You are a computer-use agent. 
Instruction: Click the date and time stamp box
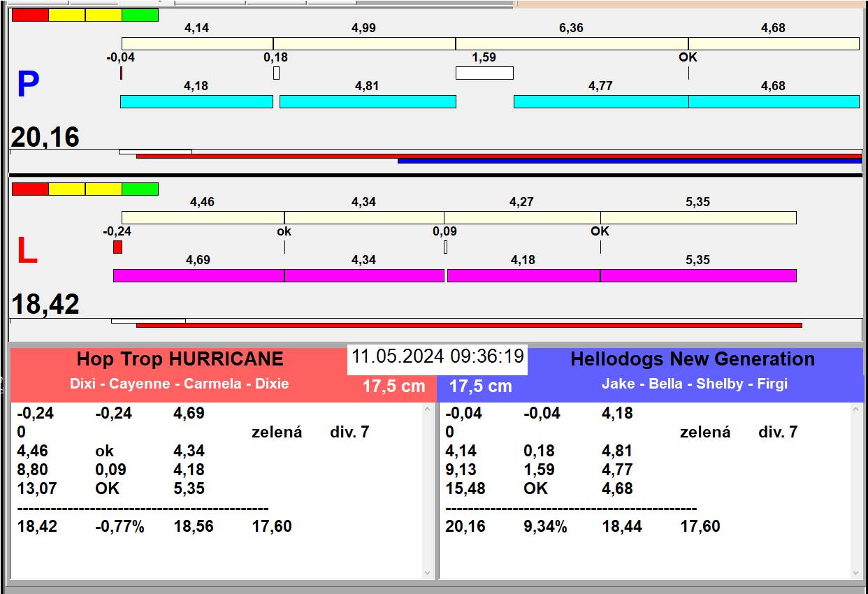click(x=437, y=357)
